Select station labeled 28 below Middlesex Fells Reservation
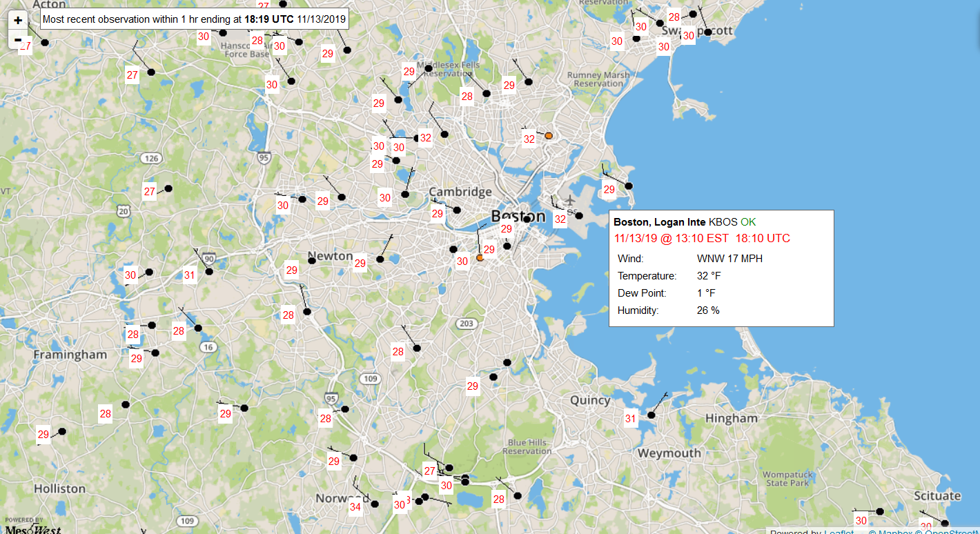980x534 pixels. [487, 93]
